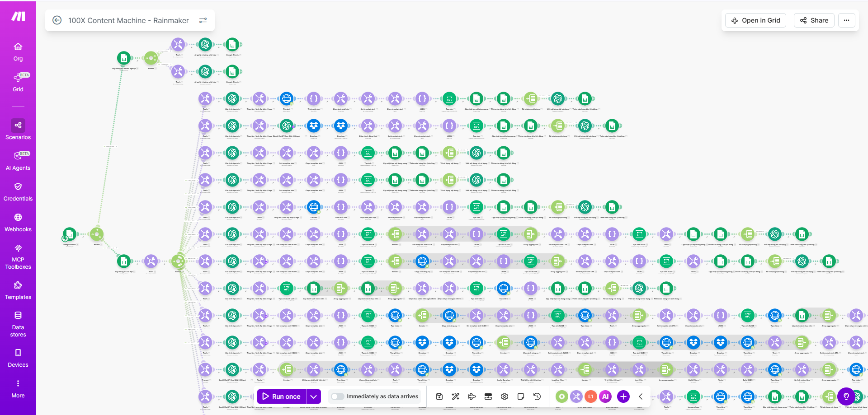Collapse the favorites toolbar with chevron

[x=641, y=396]
